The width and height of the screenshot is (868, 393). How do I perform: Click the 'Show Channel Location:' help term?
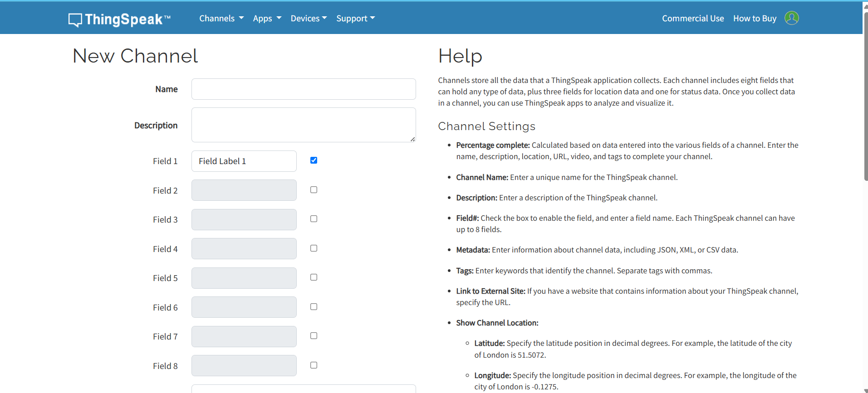point(497,323)
